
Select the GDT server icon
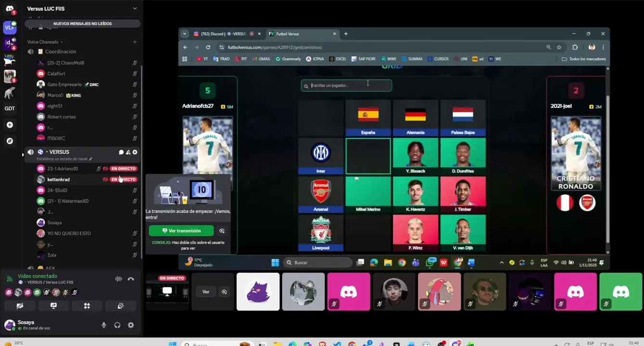(x=10, y=108)
